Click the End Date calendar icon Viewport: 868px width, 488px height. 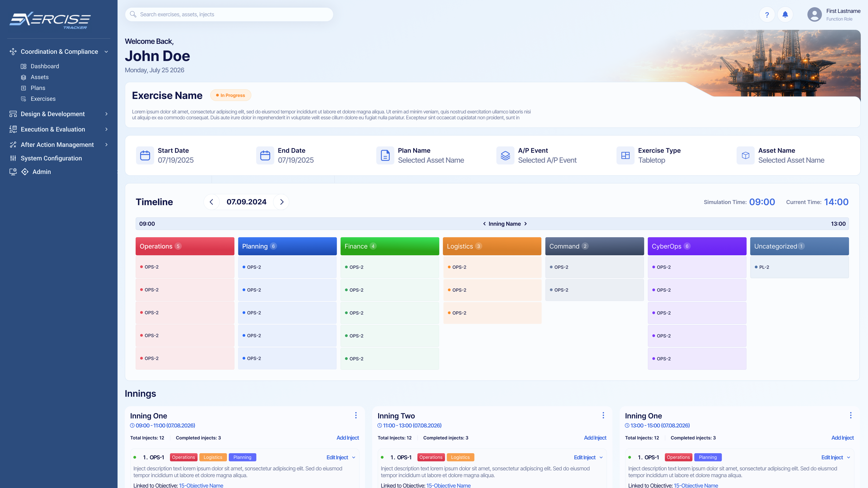(265, 155)
